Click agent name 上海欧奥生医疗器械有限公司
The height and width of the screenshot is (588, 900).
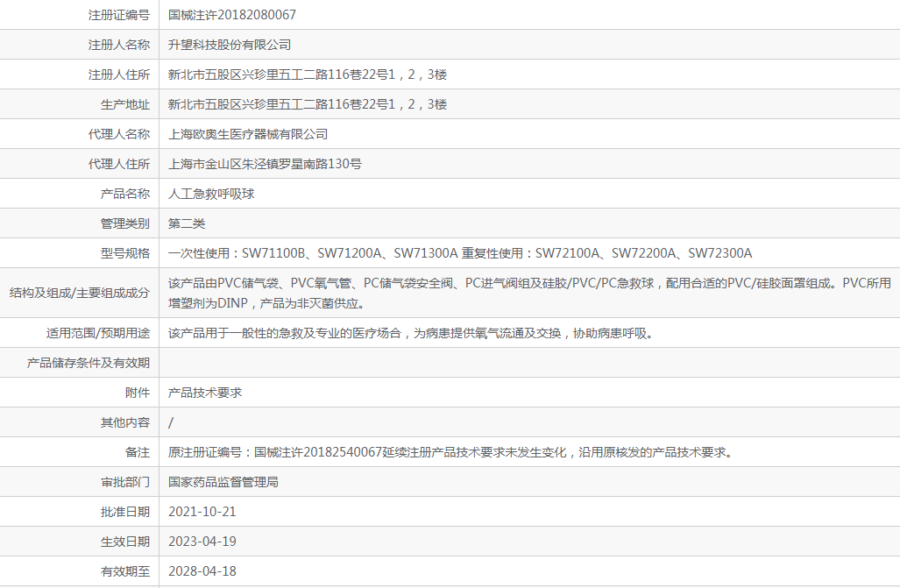(247, 134)
